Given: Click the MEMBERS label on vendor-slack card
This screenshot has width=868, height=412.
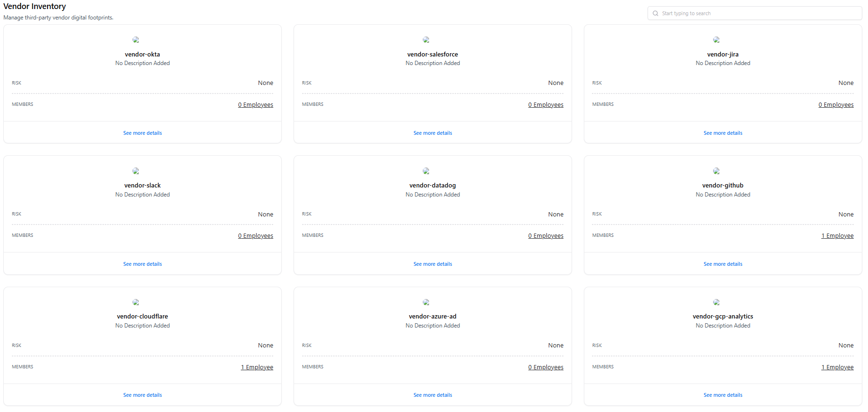Looking at the screenshot, I should click(22, 235).
